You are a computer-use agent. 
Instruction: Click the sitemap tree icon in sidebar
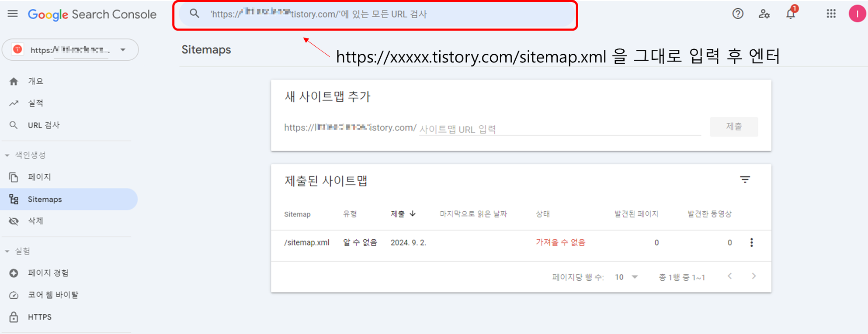[14, 199]
